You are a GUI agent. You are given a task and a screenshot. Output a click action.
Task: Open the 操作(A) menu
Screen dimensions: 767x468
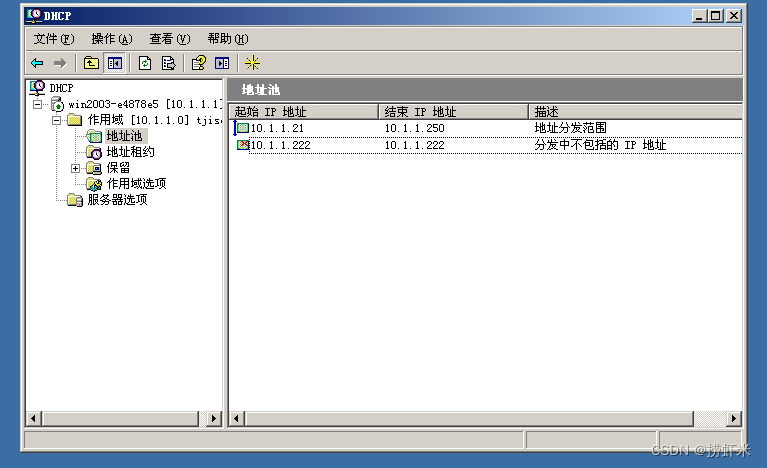pos(112,39)
